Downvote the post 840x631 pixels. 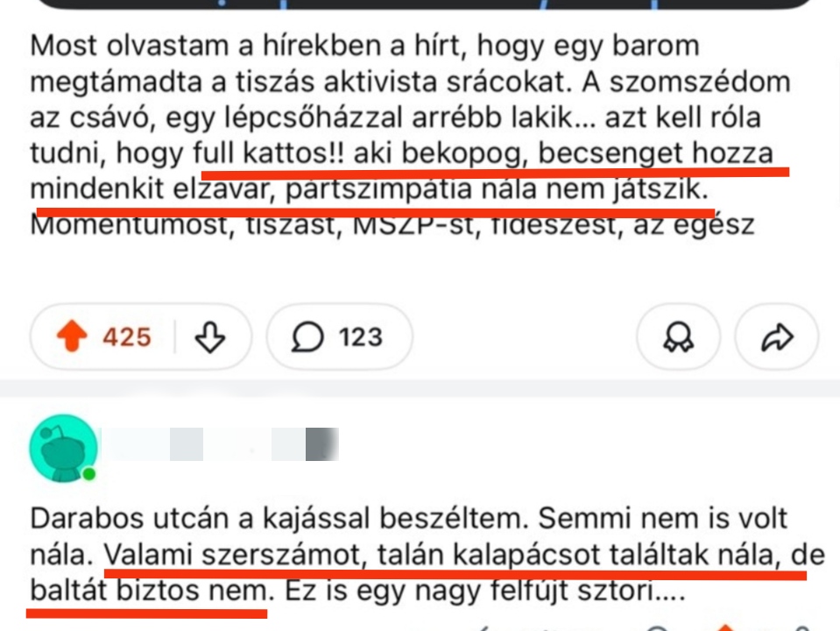point(209,337)
